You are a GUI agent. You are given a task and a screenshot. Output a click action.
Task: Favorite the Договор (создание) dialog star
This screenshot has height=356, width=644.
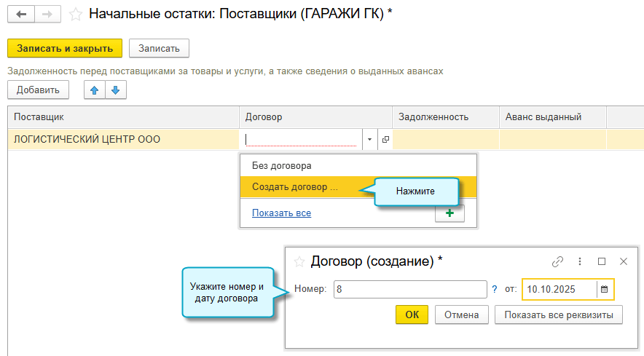click(298, 261)
